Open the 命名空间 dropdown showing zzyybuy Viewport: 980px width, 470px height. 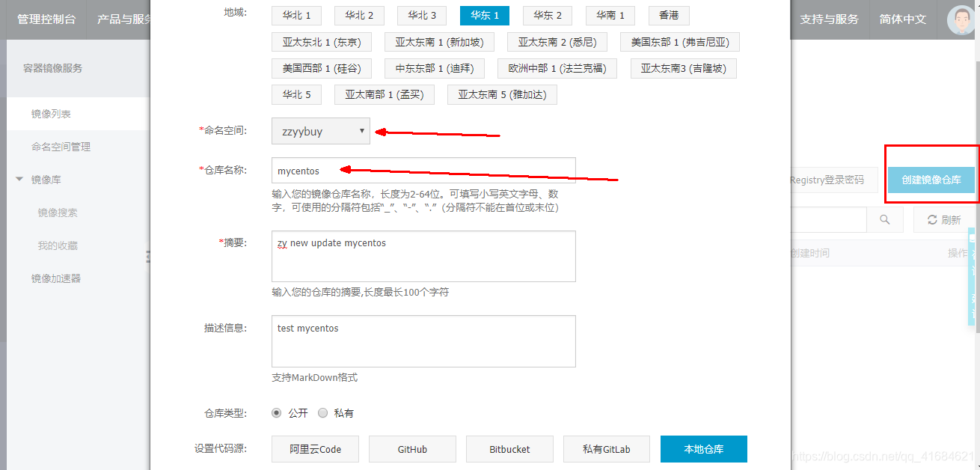320,131
